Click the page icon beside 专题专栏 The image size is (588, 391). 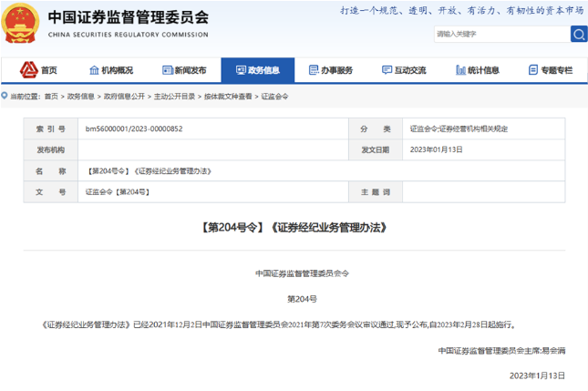(533, 70)
